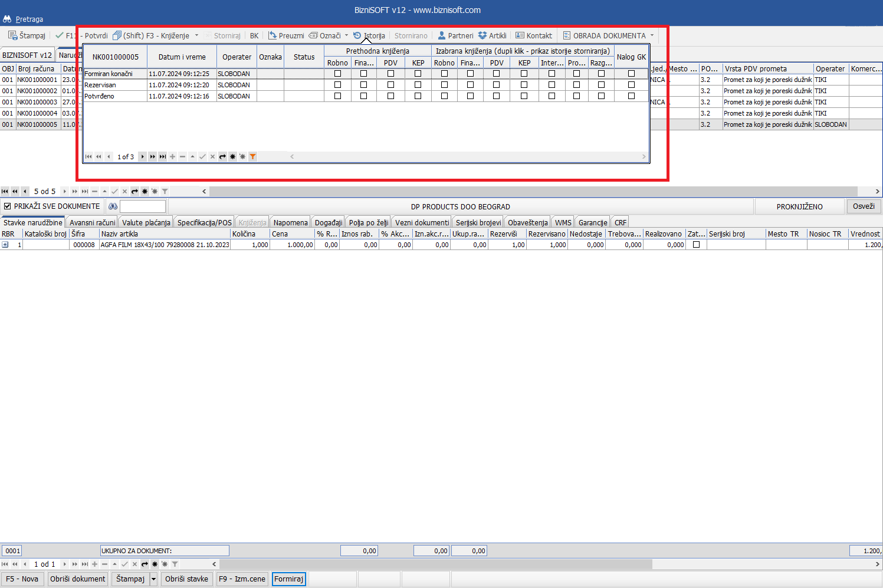
Task: Switch to the Avansni računi tab
Action: point(92,222)
